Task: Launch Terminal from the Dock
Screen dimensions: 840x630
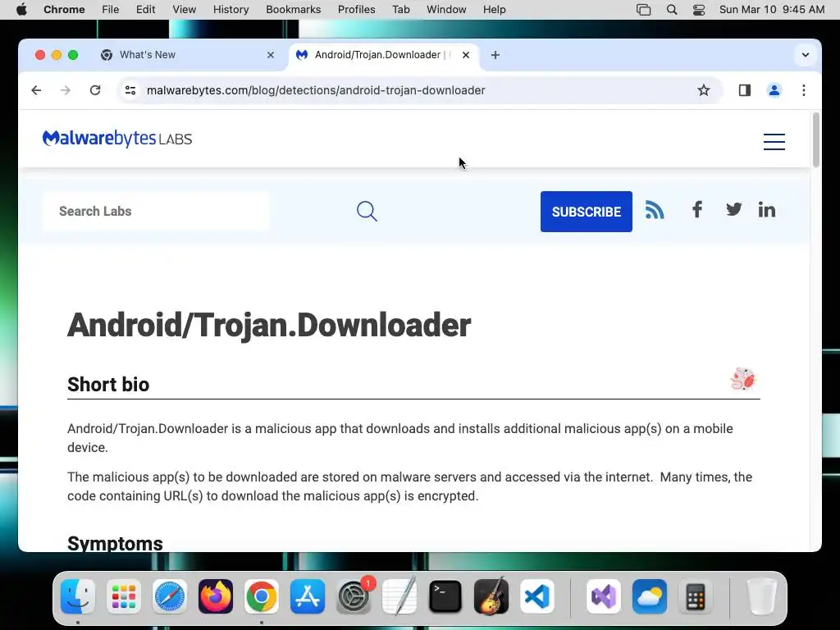Action: [445, 596]
